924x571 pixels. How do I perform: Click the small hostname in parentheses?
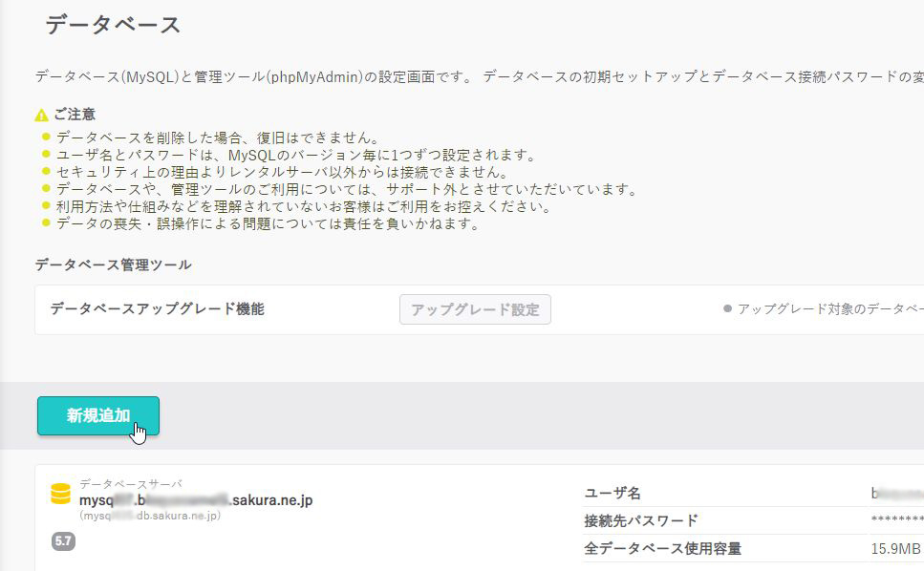pyautogui.click(x=150, y=516)
